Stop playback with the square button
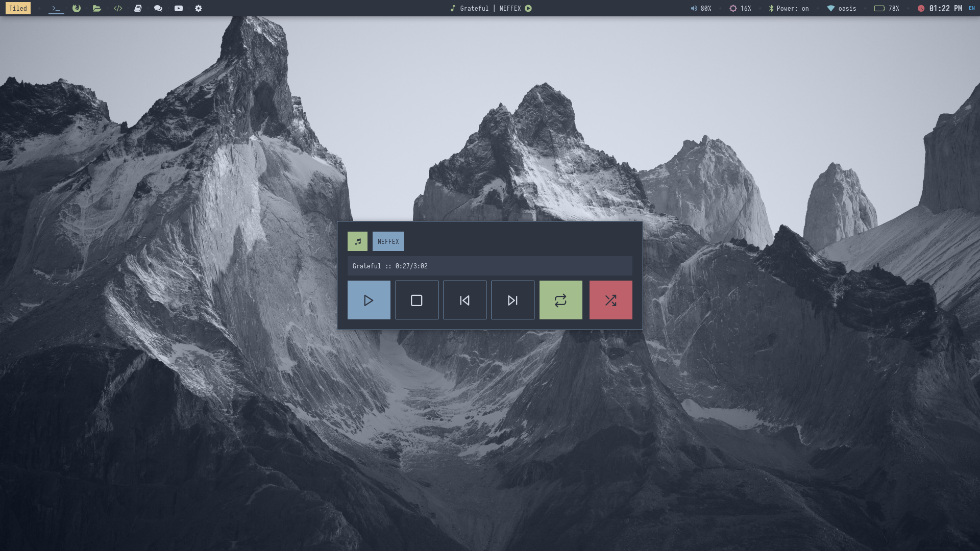 [x=416, y=300]
